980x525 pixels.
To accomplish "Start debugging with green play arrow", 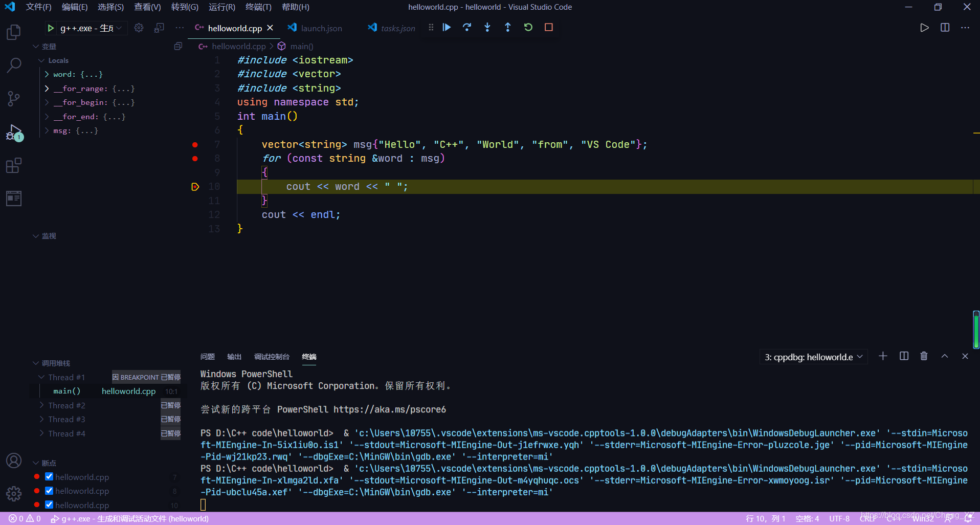I will 51,28.
